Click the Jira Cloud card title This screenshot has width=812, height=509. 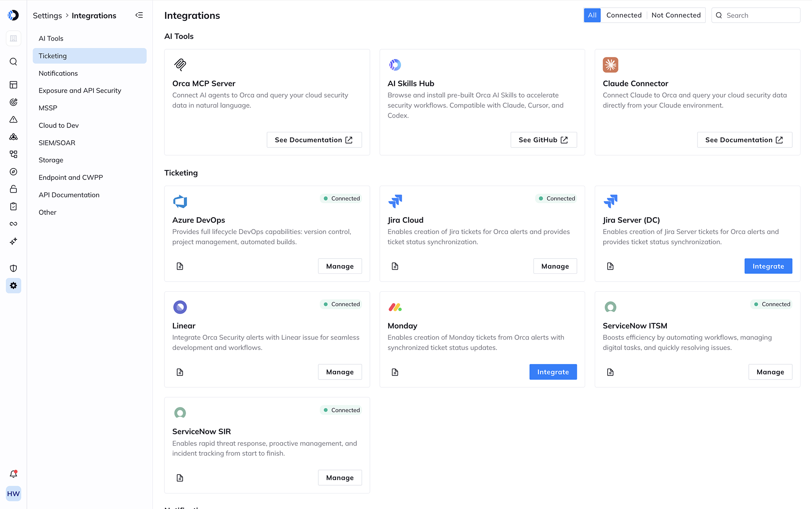coord(405,220)
